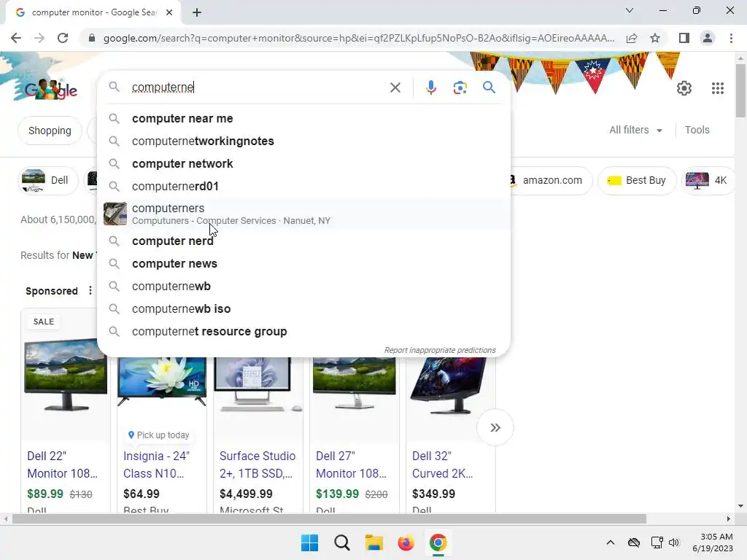Launch Firefox from the taskbar
The height and width of the screenshot is (560, 747).
[406, 542]
